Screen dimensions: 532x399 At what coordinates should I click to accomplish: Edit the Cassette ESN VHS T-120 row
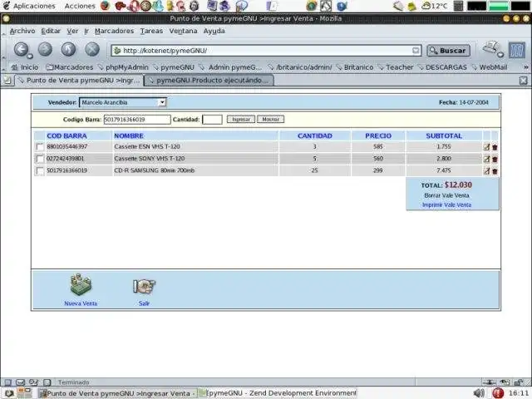point(486,147)
